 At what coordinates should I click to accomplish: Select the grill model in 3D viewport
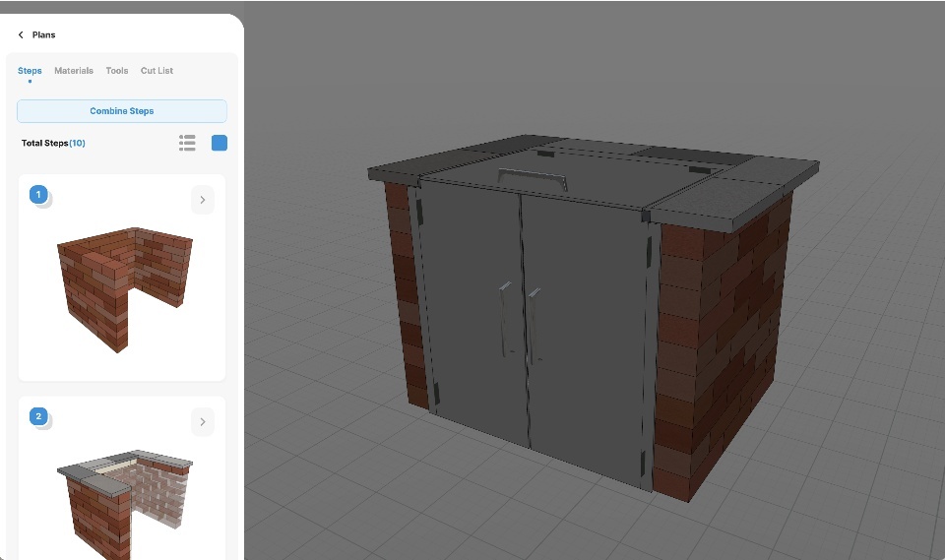(x=593, y=318)
